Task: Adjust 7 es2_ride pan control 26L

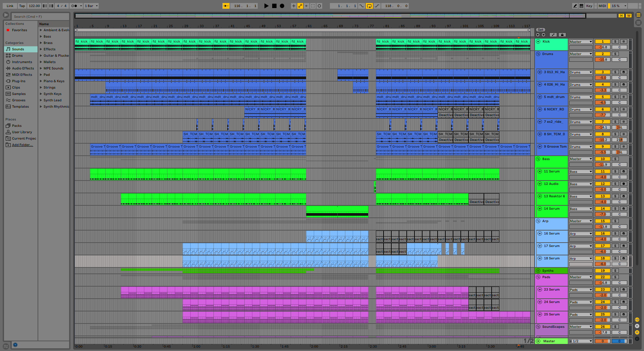Action: coord(620,128)
